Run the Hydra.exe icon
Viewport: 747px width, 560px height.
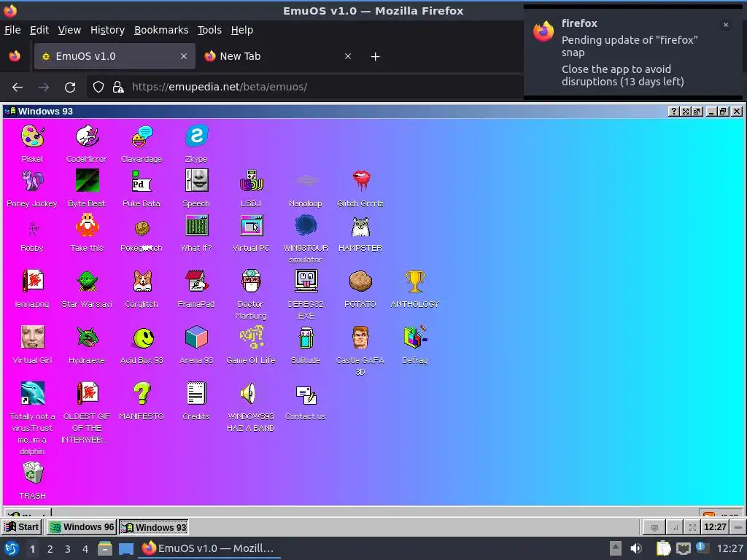point(87,338)
